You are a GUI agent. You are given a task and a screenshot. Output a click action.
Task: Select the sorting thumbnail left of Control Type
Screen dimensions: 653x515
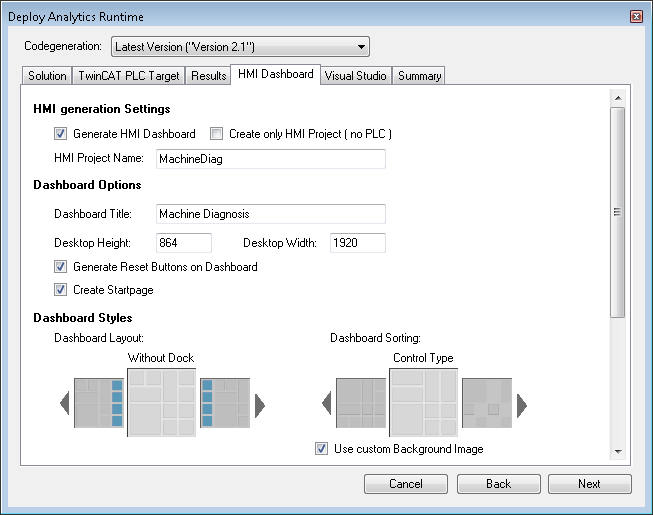pos(361,403)
